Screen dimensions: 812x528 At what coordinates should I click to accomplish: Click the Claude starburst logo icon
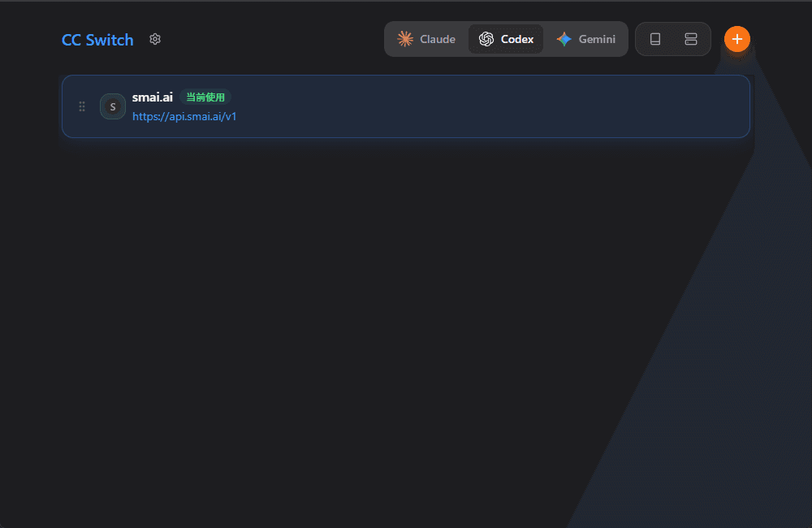coord(405,39)
